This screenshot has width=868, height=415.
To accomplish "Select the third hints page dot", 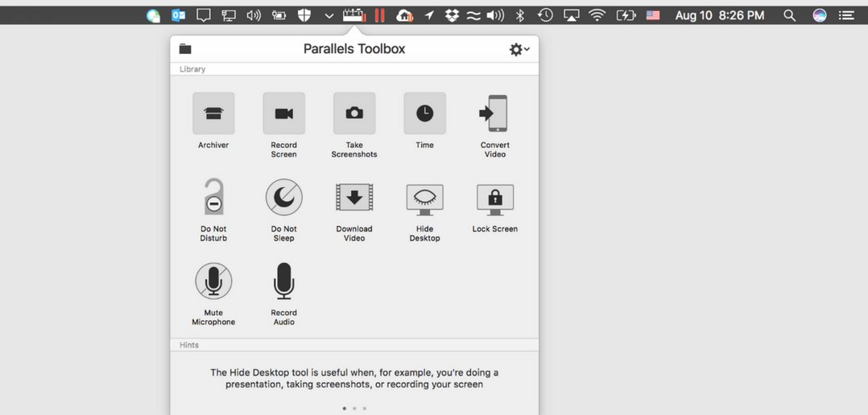I will pos(364,409).
